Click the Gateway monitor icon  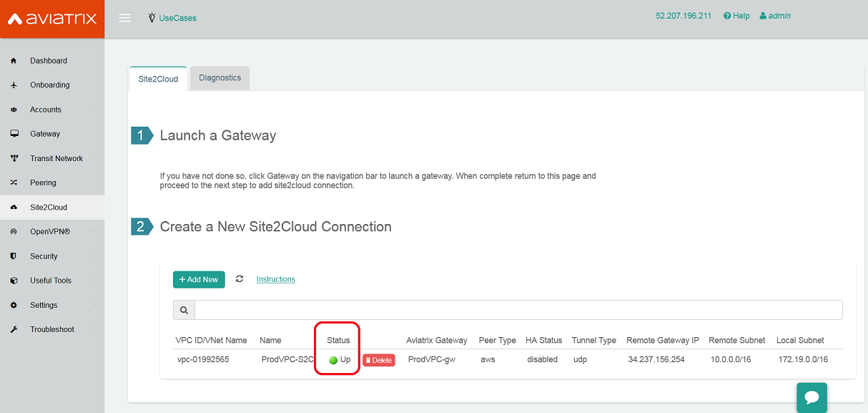pos(14,134)
